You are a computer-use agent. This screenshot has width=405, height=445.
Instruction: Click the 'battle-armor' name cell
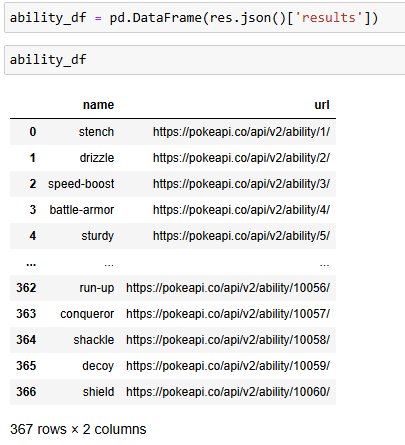click(82, 210)
